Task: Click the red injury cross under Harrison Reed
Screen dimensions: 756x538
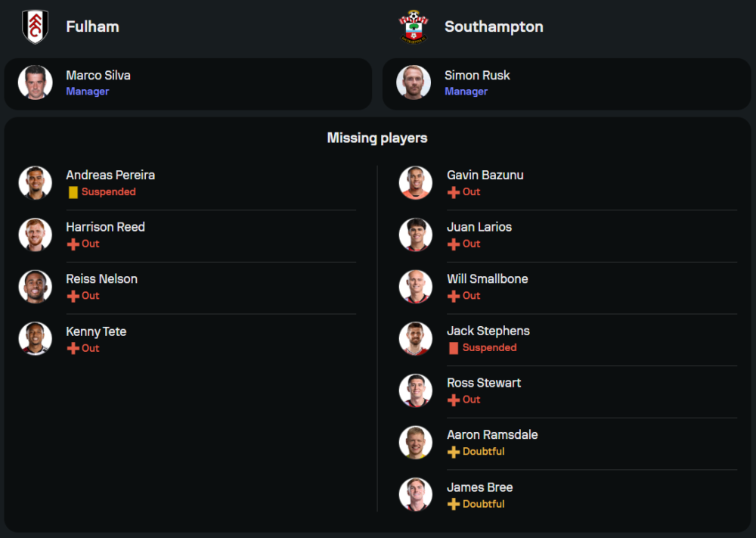Action: [73, 244]
